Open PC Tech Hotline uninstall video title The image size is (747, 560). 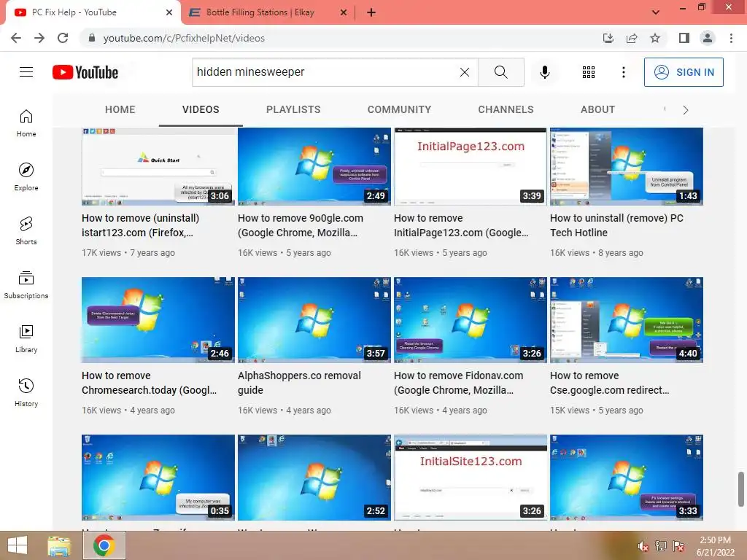[616, 225]
